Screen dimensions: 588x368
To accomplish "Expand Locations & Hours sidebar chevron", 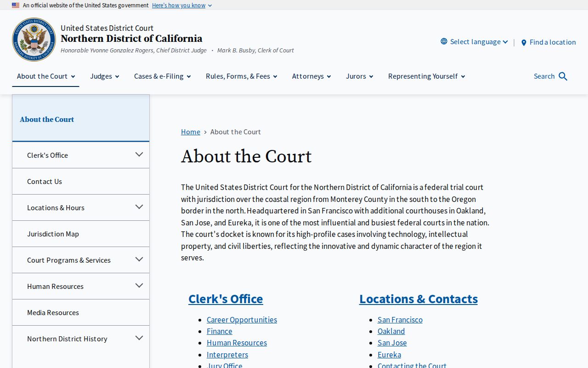I will click(139, 207).
